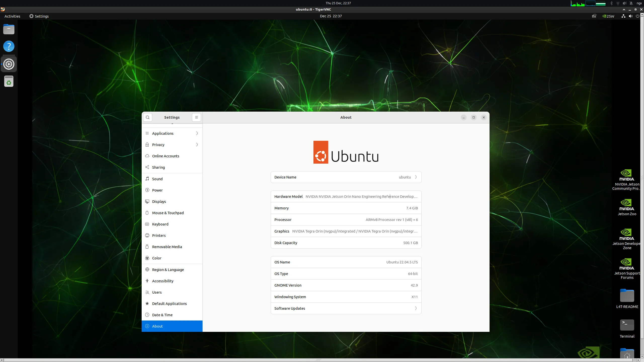
Task: Expand the Privacy section chevron
Action: click(x=197, y=145)
